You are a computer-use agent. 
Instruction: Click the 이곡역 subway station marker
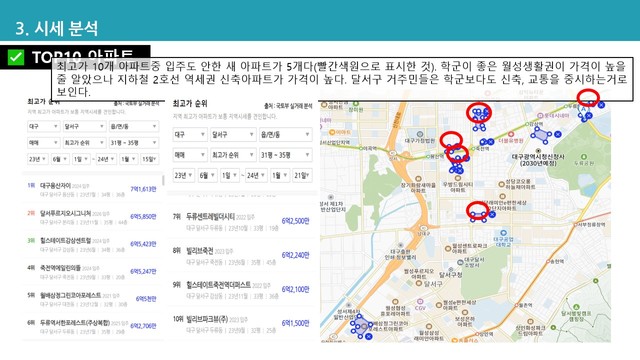[361, 148]
